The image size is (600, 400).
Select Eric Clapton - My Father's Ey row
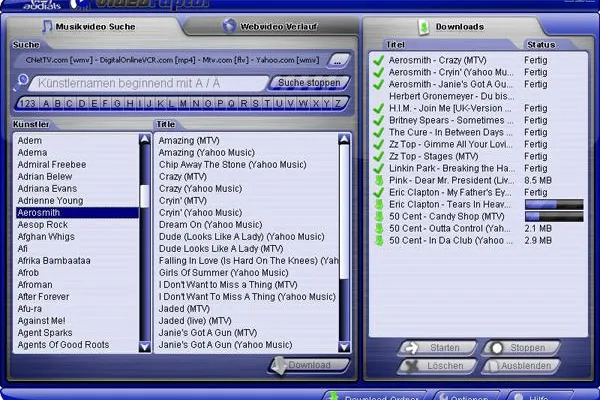(x=478, y=192)
